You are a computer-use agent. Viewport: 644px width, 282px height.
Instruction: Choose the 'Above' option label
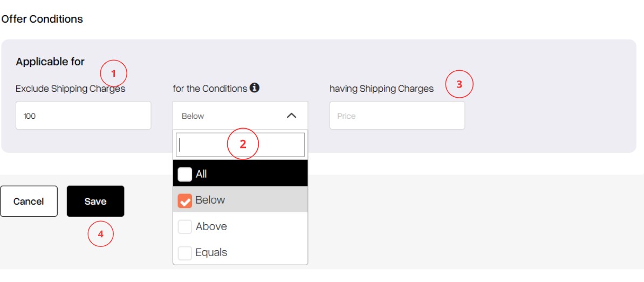(x=211, y=226)
